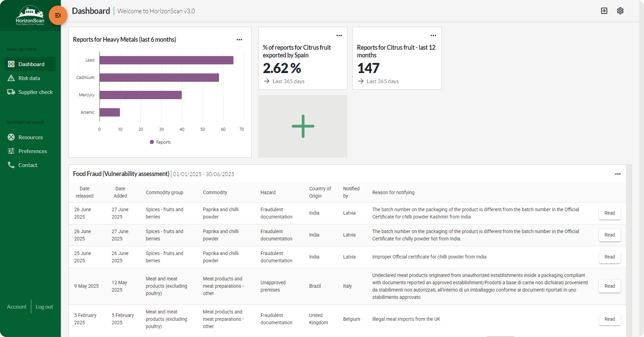Open options menu for Heavy Metals chart

[x=239, y=40]
